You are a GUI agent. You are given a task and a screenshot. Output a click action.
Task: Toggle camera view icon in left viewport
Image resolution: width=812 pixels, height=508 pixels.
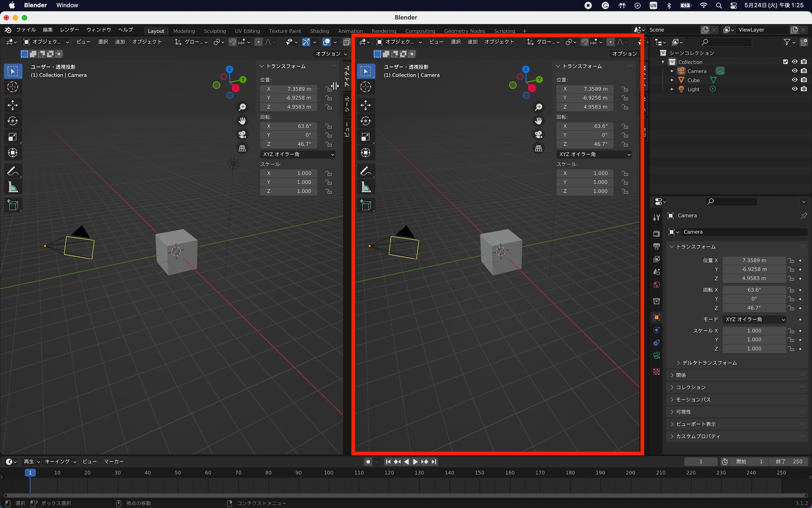(x=242, y=135)
